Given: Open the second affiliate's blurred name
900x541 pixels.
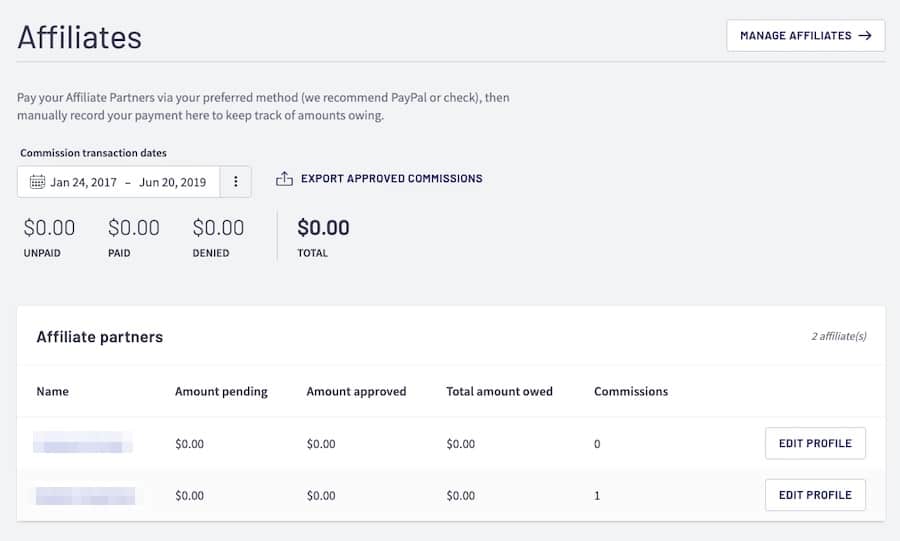Looking at the screenshot, I should coord(86,495).
